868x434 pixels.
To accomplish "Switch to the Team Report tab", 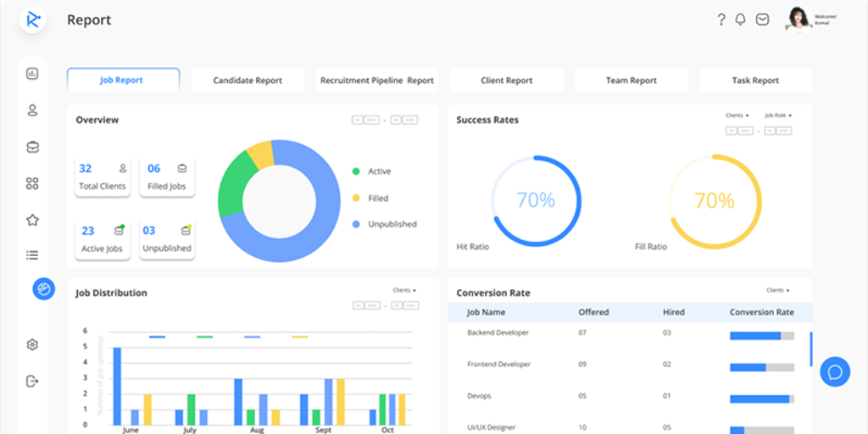I will (631, 81).
